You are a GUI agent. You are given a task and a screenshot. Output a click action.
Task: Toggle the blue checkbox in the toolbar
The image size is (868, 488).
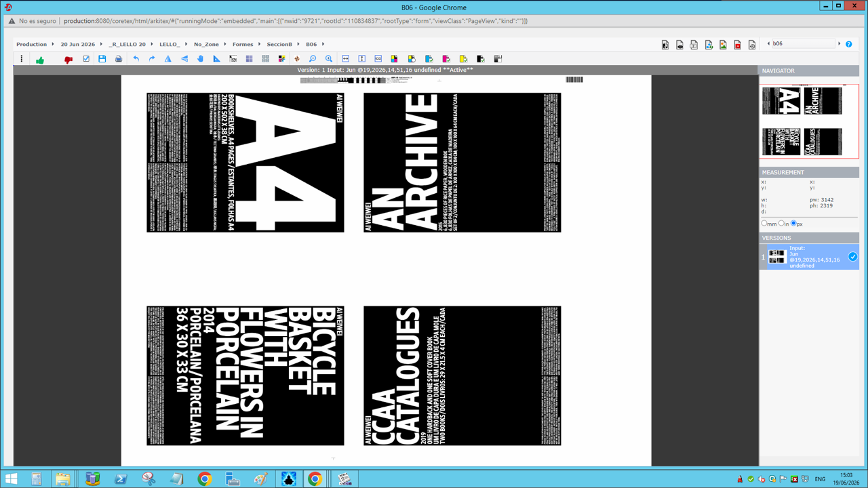pyautogui.click(x=86, y=59)
